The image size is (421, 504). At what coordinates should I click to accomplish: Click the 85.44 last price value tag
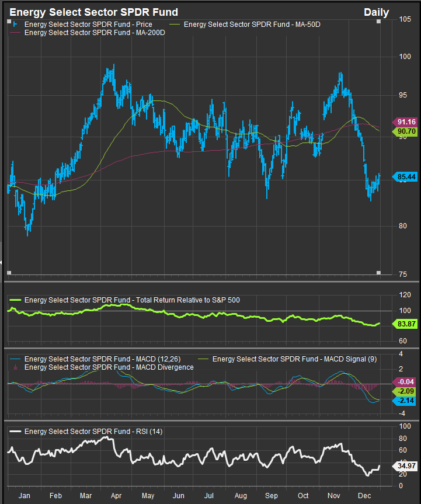tap(405, 177)
